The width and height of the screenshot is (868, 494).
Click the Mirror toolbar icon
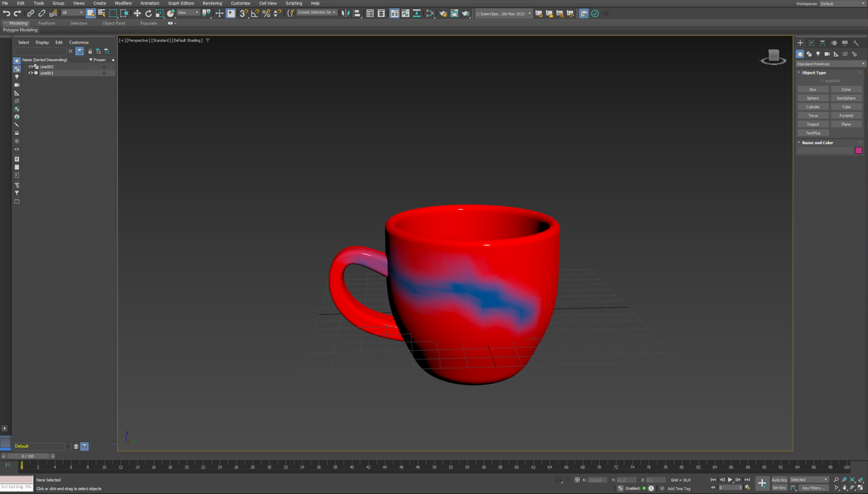(x=344, y=13)
